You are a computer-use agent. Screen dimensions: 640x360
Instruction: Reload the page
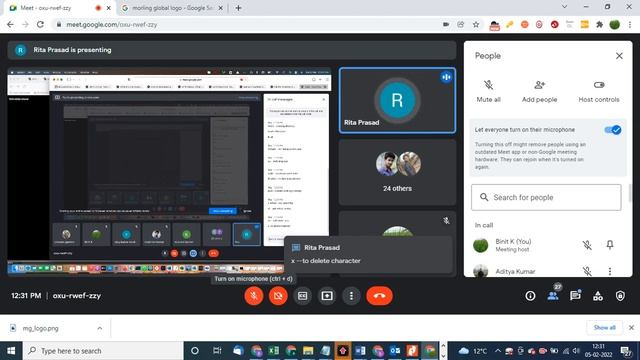(40, 24)
